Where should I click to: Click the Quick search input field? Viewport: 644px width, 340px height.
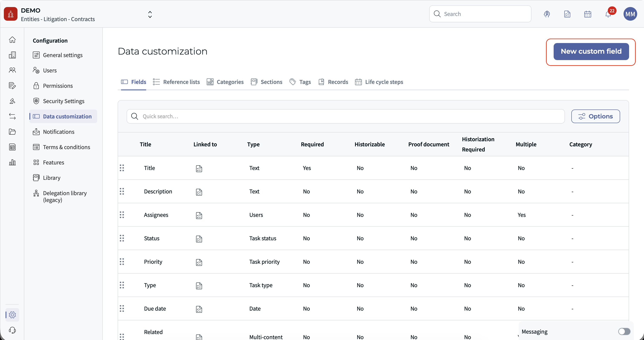point(345,116)
